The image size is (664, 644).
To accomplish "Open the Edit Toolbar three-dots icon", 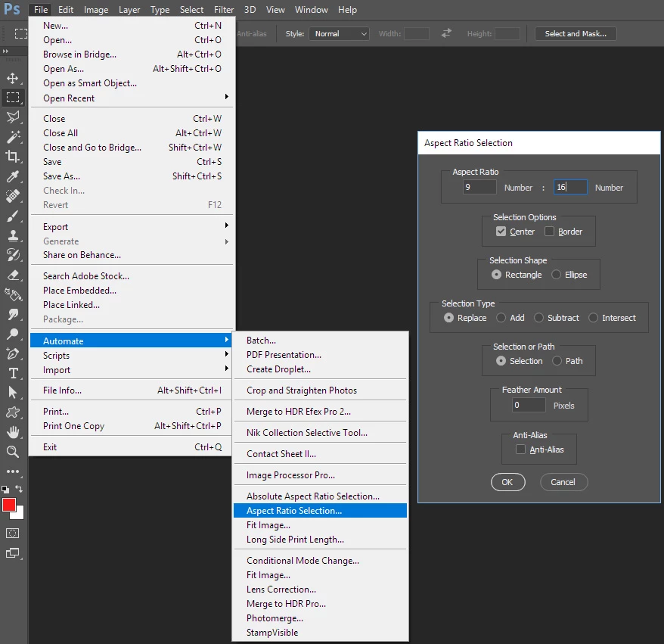I will (x=13, y=471).
